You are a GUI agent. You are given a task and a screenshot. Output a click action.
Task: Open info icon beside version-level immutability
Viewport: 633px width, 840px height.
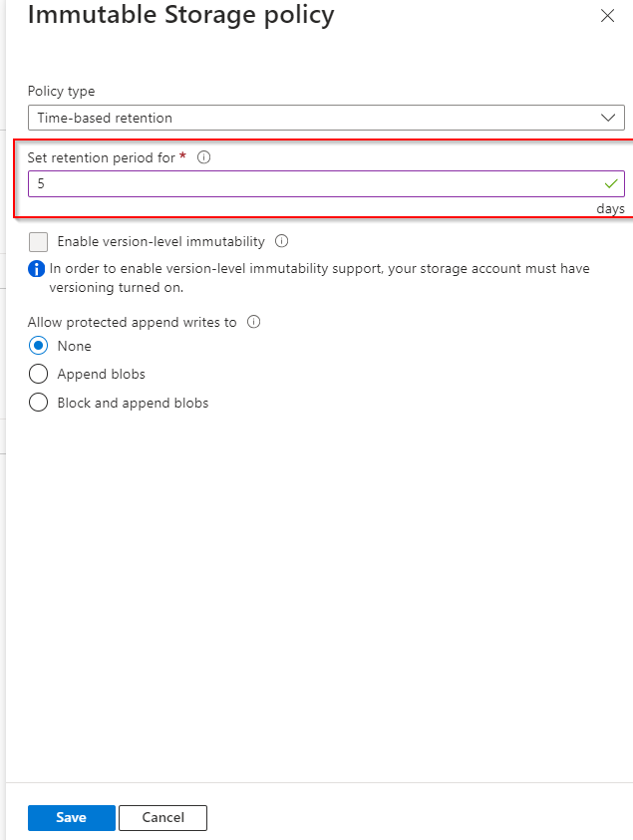pos(282,241)
